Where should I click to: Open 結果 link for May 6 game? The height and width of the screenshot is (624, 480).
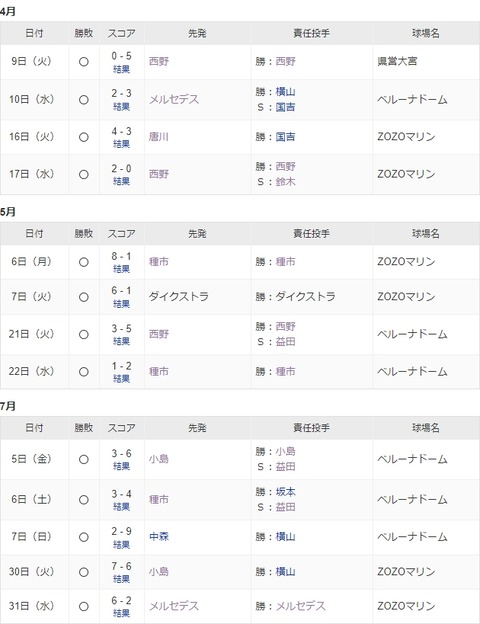(121, 269)
